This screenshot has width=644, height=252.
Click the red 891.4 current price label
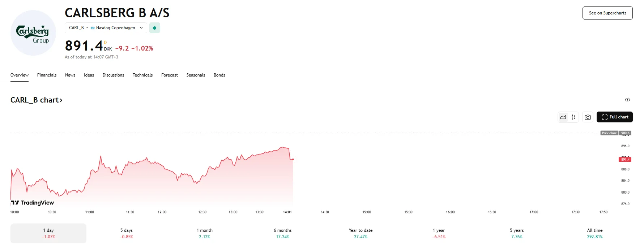tap(625, 159)
